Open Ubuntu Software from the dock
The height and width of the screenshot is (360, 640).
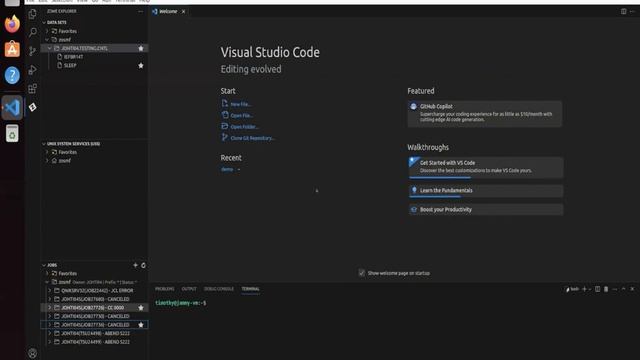pos(12,49)
